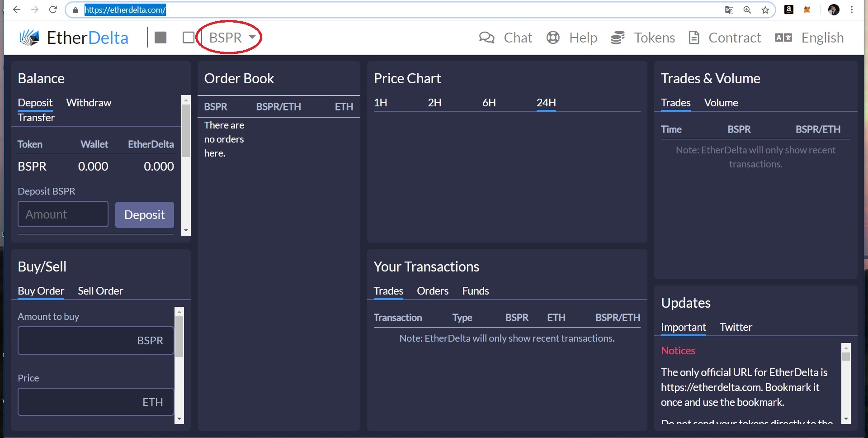868x438 pixels.
Task: Open Trades tab in Your Transactions
Action: pyautogui.click(x=388, y=291)
